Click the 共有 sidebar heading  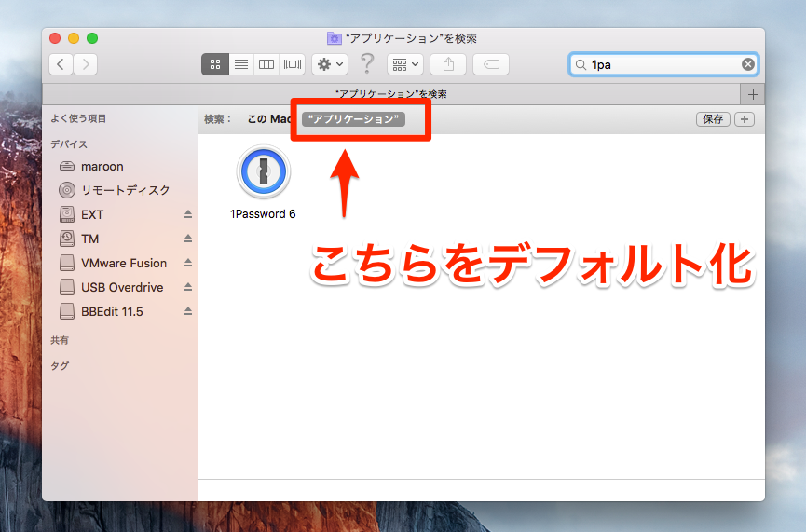[59, 340]
